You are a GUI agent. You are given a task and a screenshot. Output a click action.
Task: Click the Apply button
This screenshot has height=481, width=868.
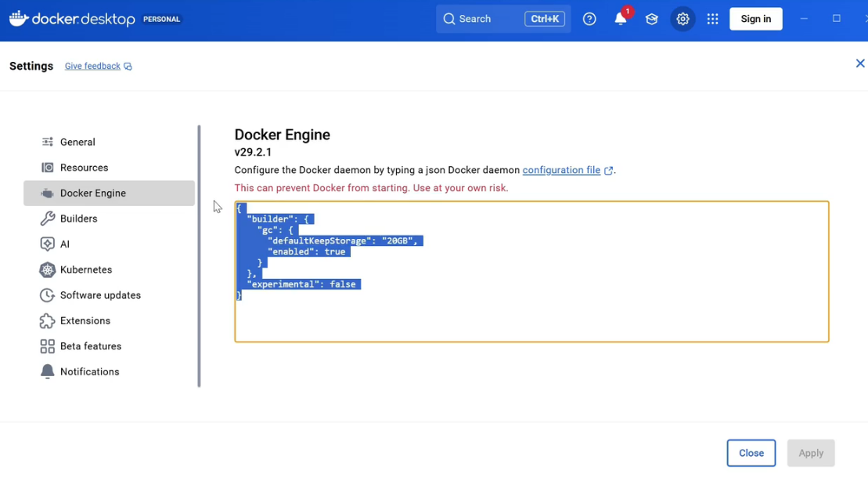coord(811,453)
